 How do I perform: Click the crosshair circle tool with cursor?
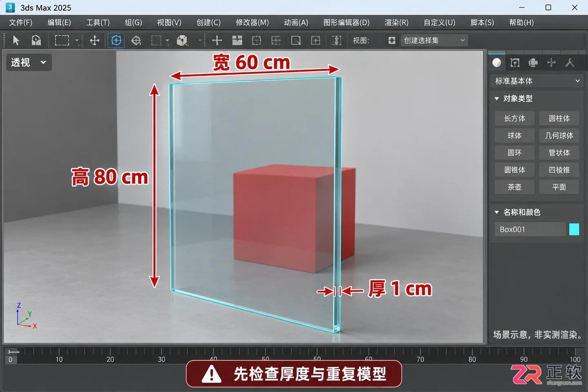[x=136, y=40]
